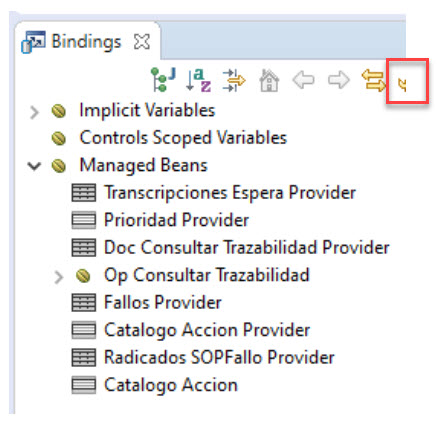Expand the Implicit Variables node
Screen dimensions: 437x435
[x=34, y=112]
